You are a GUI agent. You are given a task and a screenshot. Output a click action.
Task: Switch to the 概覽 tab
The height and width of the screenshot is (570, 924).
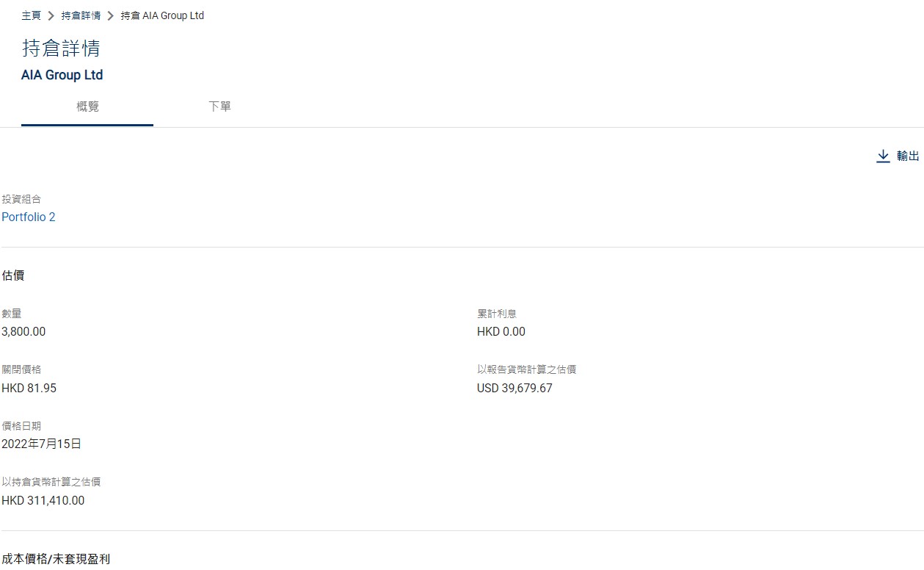(87, 107)
